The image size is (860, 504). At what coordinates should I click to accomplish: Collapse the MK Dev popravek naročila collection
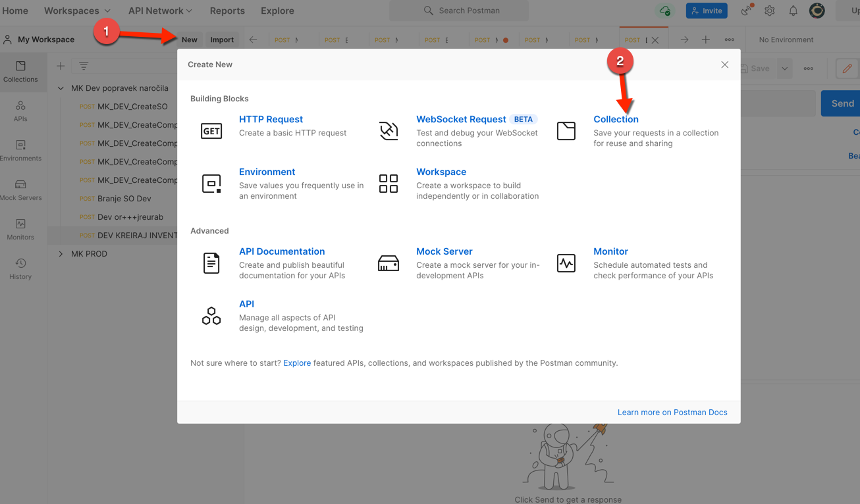click(61, 88)
